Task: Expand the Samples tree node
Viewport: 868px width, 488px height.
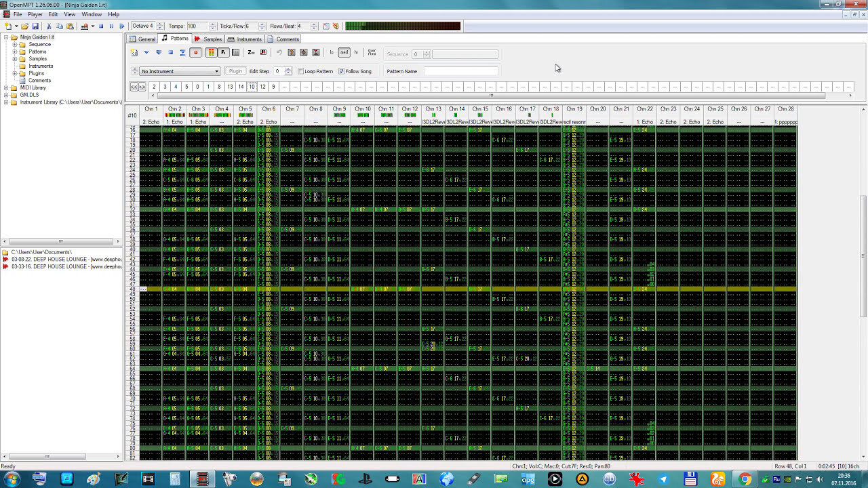Action: click(x=14, y=58)
